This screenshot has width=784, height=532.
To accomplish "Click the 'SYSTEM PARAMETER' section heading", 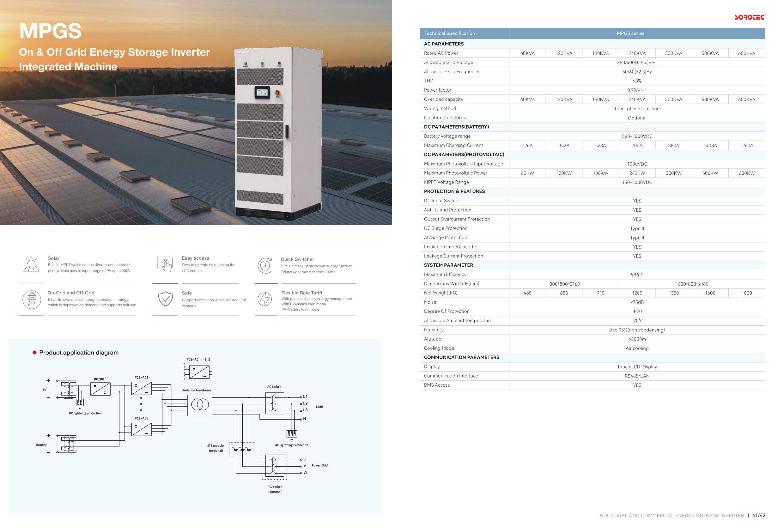I will coord(449,265).
